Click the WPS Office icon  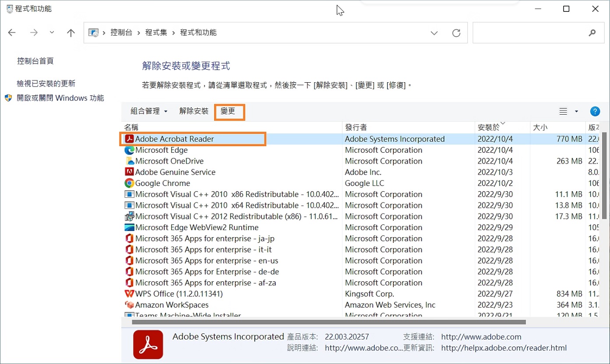[129, 294]
